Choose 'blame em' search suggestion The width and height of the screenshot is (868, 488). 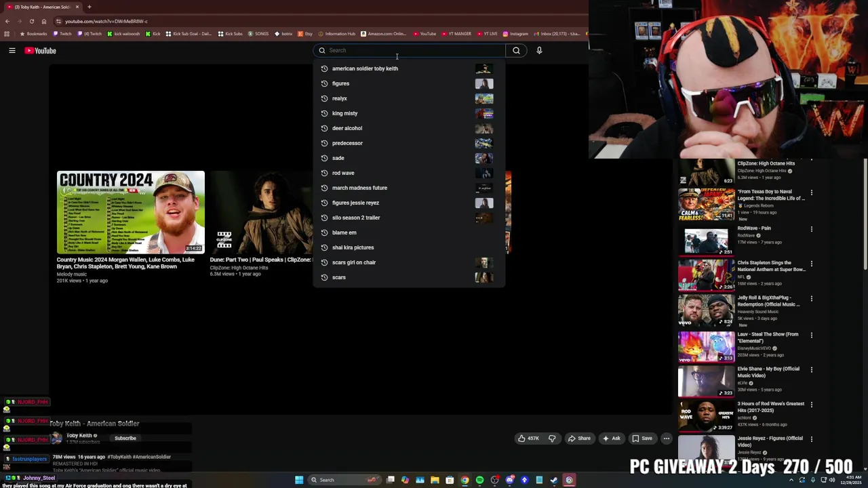409,232
